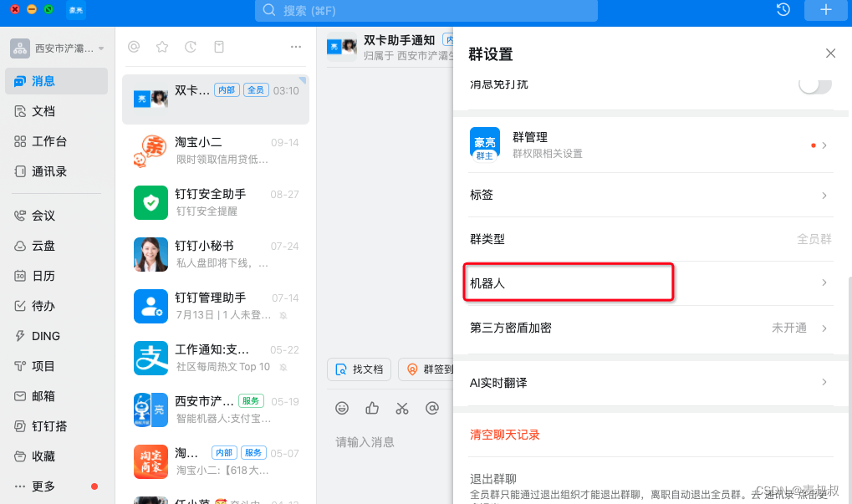
Task: Click the thumbs-up like icon
Action: point(372,409)
